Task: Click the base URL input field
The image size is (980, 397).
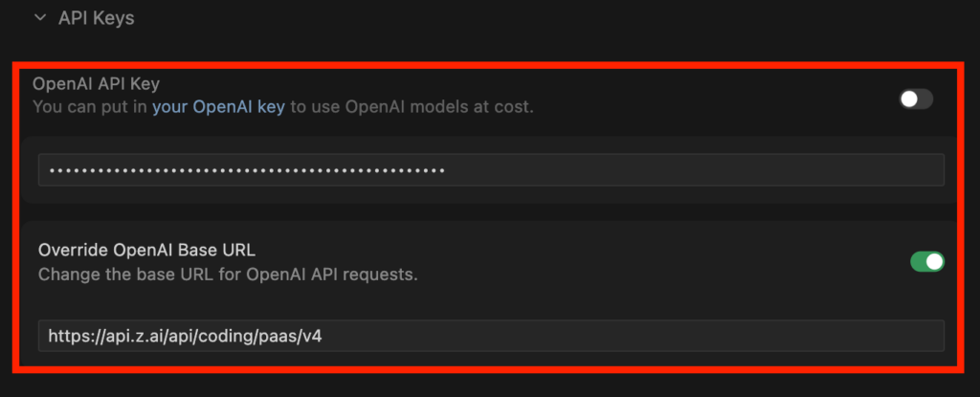Action: click(490, 336)
